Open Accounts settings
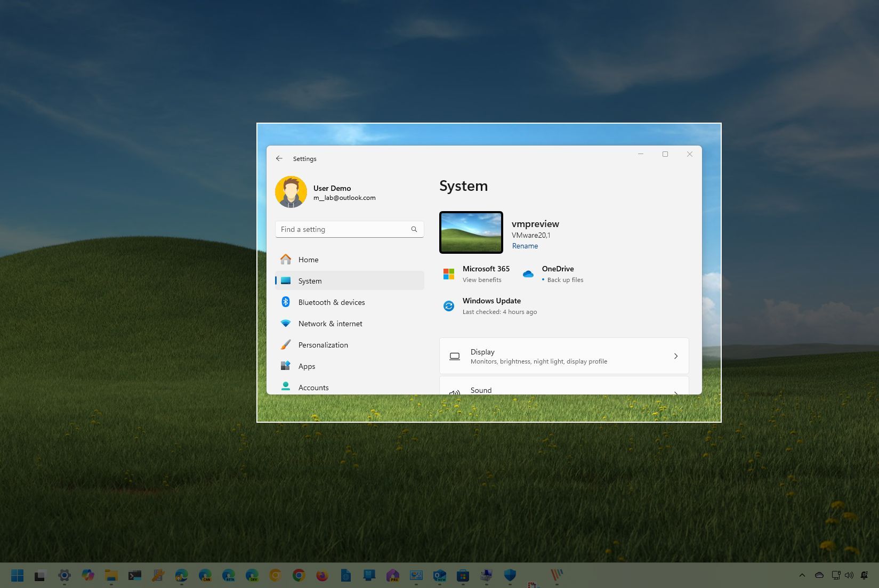 pyautogui.click(x=313, y=388)
